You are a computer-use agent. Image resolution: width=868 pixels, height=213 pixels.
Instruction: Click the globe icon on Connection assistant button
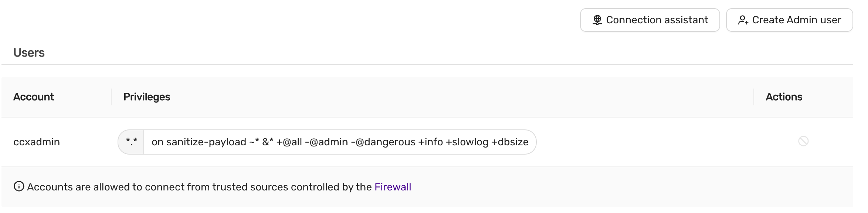pyautogui.click(x=597, y=20)
